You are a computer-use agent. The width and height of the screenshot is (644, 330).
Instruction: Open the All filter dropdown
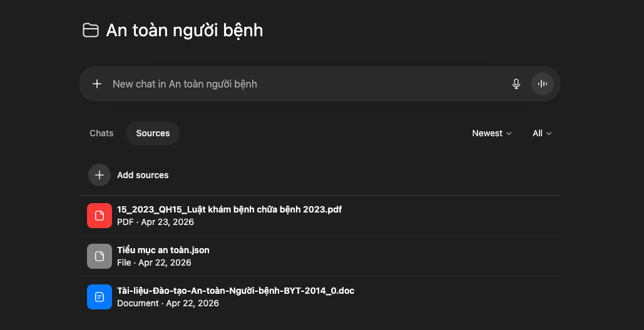click(541, 133)
